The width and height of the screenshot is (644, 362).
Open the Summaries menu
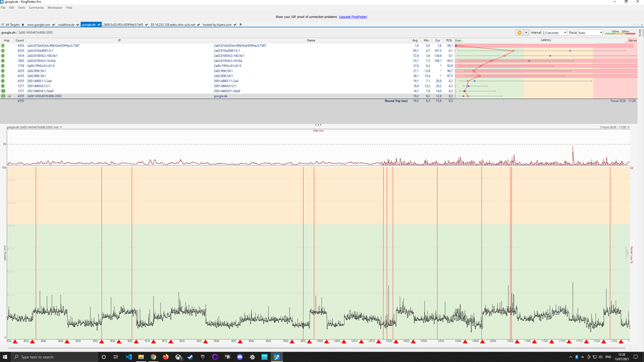tap(36, 8)
